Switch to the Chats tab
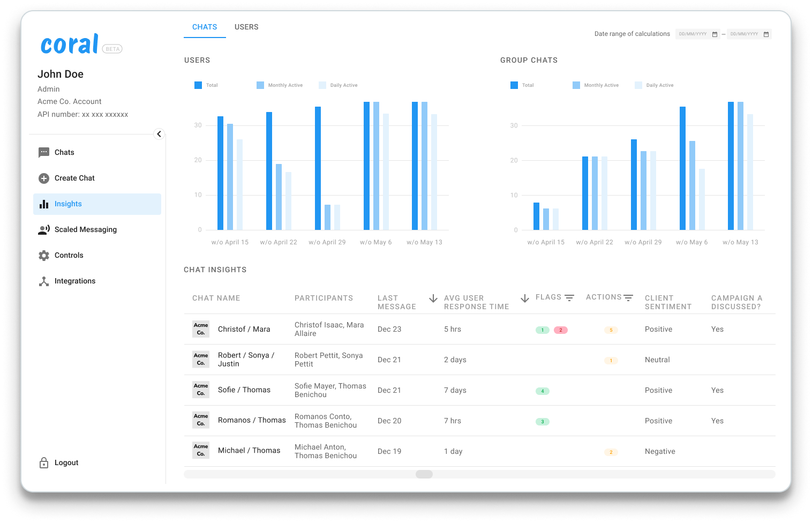 205,27
